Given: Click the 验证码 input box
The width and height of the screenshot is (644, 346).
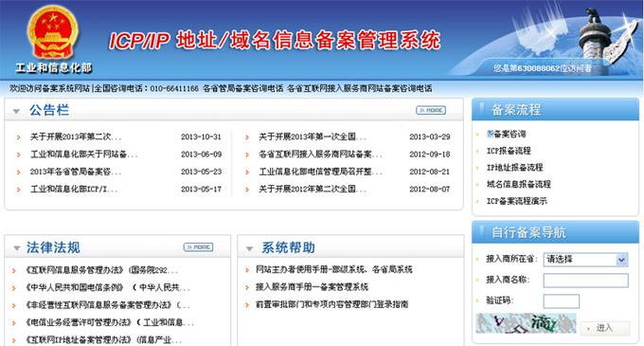Looking at the screenshot, I should (561, 301).
